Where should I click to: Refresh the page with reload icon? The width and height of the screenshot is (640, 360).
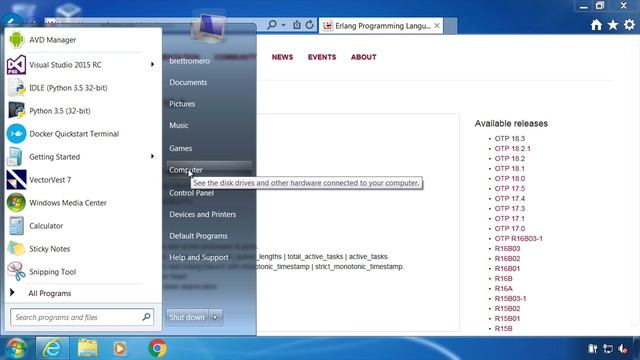310,25
